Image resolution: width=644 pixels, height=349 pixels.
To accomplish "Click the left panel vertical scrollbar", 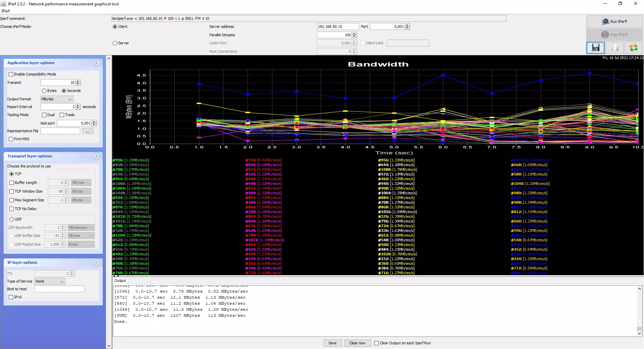I will coord(109,202).
